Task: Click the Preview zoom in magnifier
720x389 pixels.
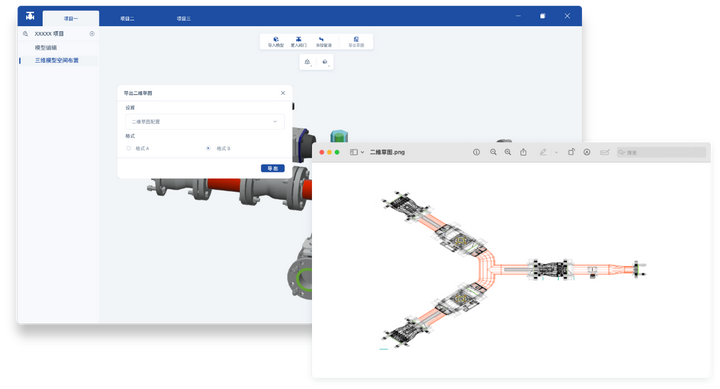Action: 508,152
